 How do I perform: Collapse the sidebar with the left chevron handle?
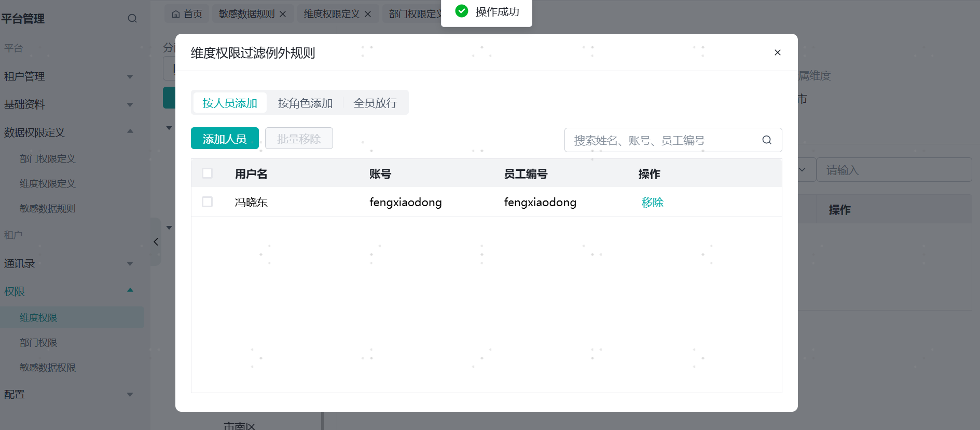(x=156, y=241)
